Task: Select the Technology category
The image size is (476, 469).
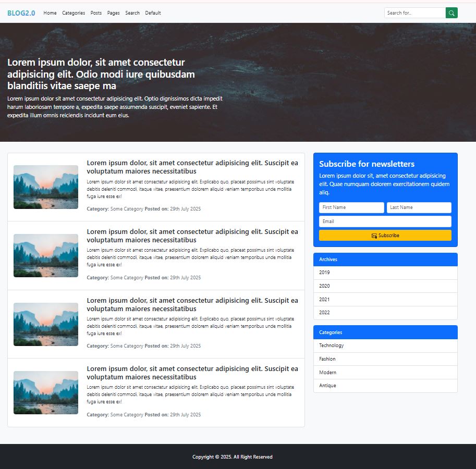Action: click(331, 345)
